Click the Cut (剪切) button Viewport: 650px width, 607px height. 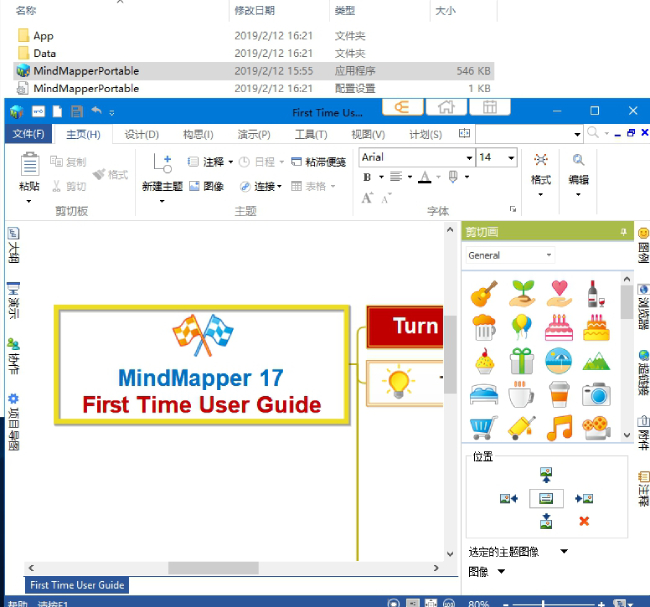pos(69,186)
